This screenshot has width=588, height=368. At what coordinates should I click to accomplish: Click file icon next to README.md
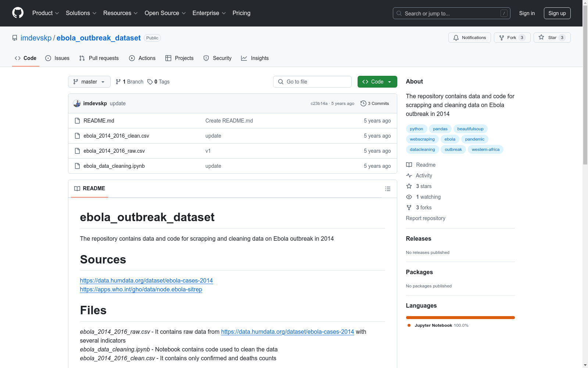click(x=77, y=121)
